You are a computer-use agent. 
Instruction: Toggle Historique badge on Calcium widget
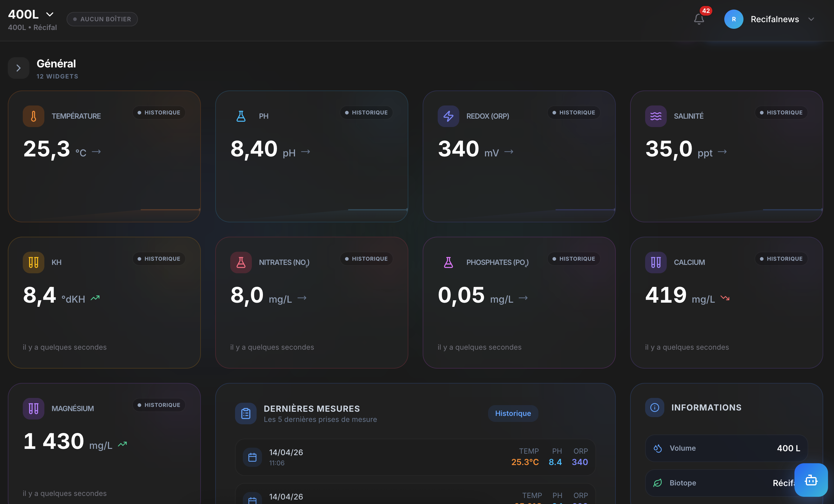(781, 258)
